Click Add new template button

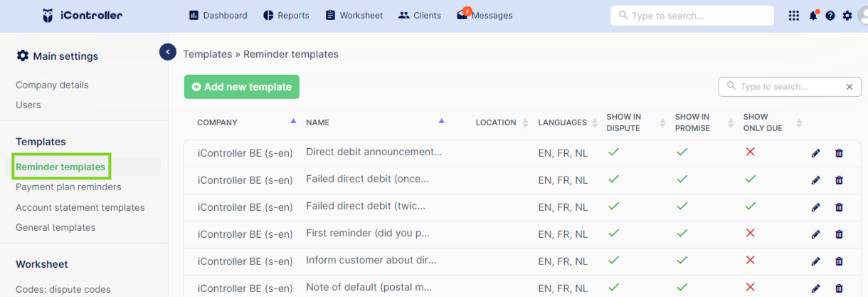coord(242,87)
